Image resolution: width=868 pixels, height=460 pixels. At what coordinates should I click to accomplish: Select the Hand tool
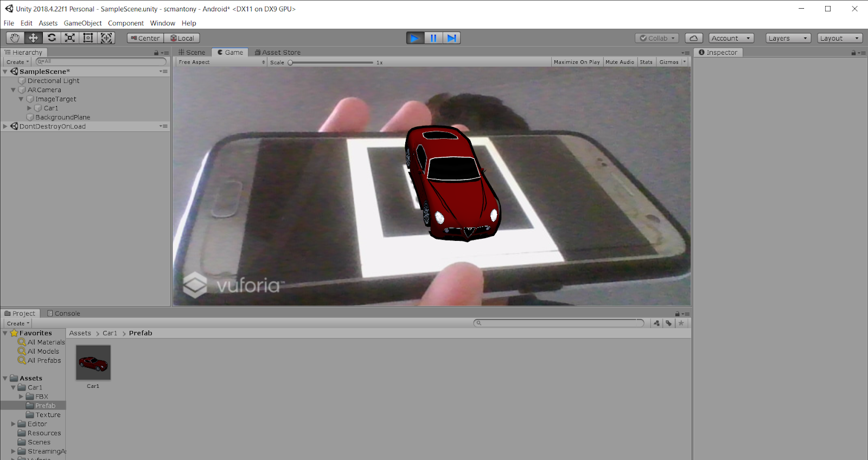pos(15,38)
